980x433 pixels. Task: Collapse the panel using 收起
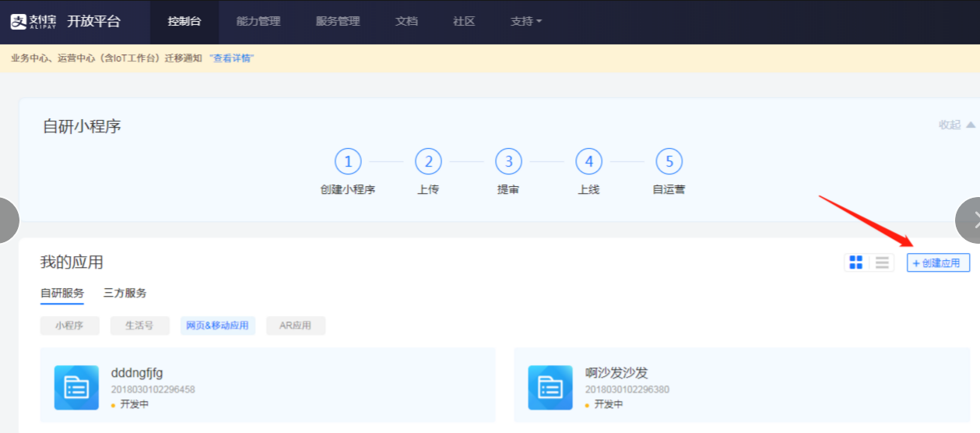tap(957, 125)
